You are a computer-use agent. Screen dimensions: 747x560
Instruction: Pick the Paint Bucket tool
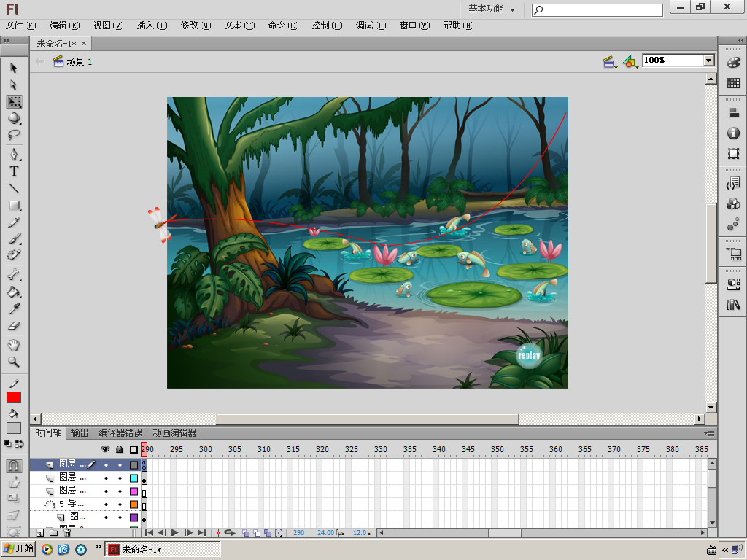click(x=14, y=292)
